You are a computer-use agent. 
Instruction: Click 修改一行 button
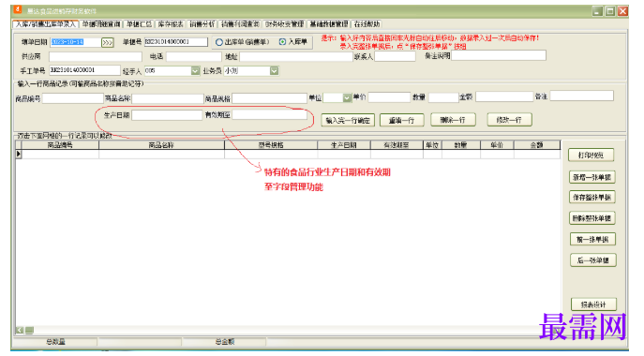[509, 120]
